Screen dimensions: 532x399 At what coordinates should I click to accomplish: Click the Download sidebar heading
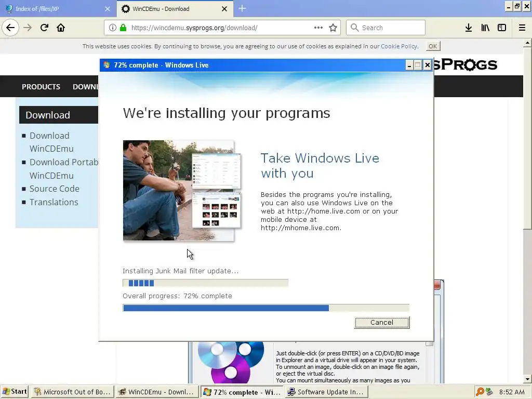58,115
